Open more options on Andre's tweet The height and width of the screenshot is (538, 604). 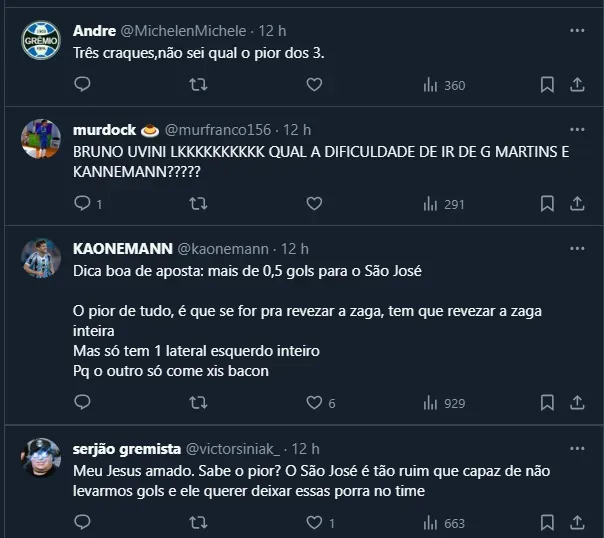click(577, 31)
